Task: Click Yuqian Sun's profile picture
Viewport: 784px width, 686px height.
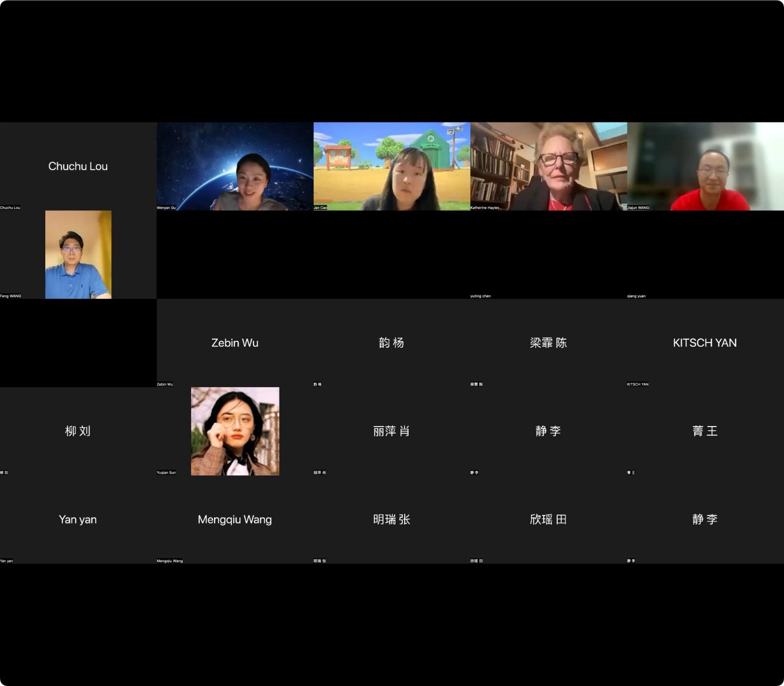Action: coord(235,431)
